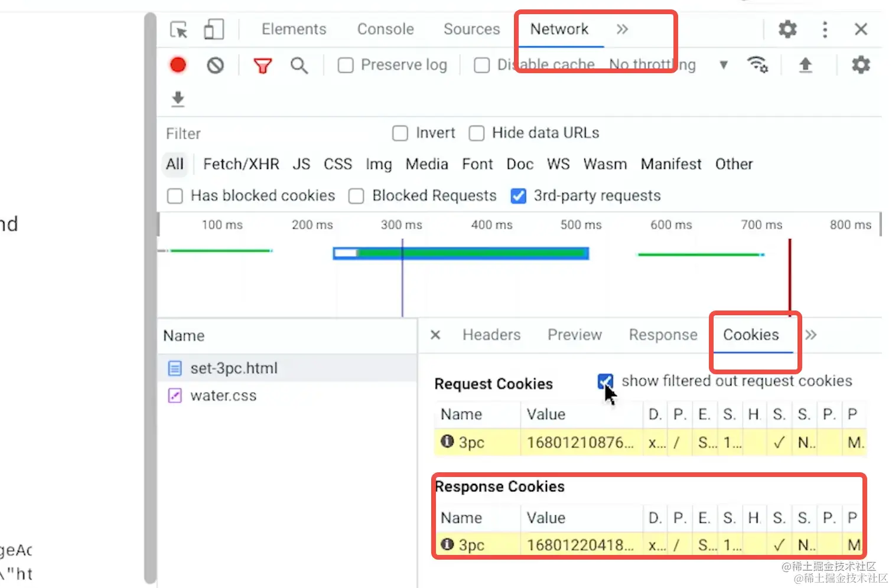
Task: Close the request details pane
Action: tap(435, 335)
